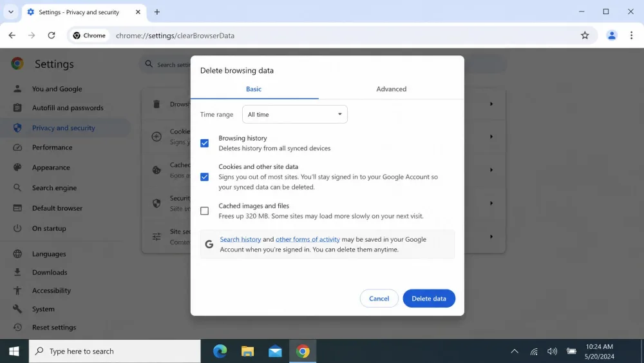Screen dimensions: 644x363
Task: Open Mail app from taskbar
Action: [275, 351]
